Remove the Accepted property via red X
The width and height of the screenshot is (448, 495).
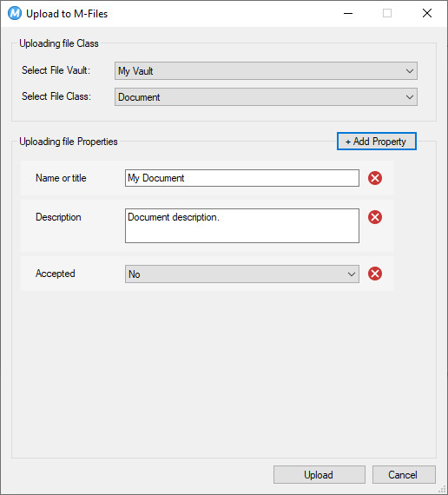point(375,274)
